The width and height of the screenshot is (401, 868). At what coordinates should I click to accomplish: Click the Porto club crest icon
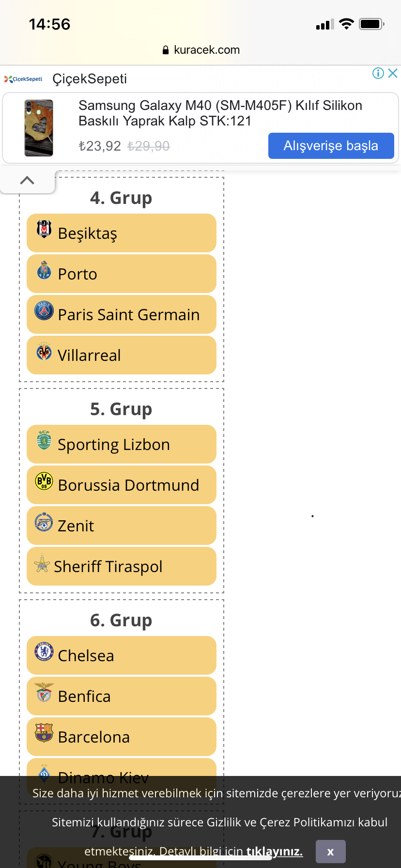point(44,269)
